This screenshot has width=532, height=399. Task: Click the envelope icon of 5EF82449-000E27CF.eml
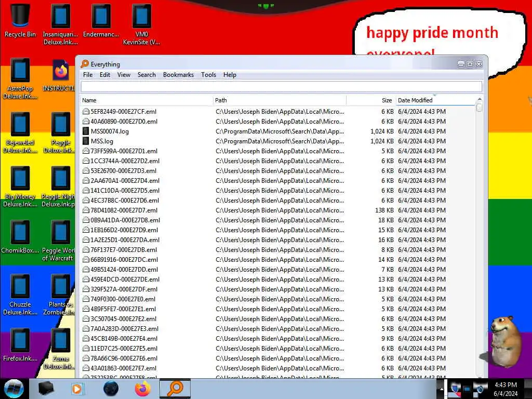pyautogui.click(x=86, y=112)
